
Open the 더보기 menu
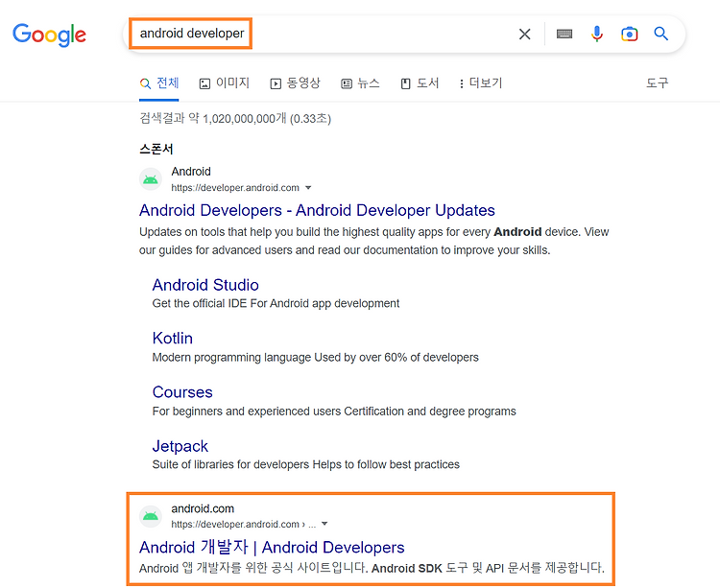click(x=481, y=83)
